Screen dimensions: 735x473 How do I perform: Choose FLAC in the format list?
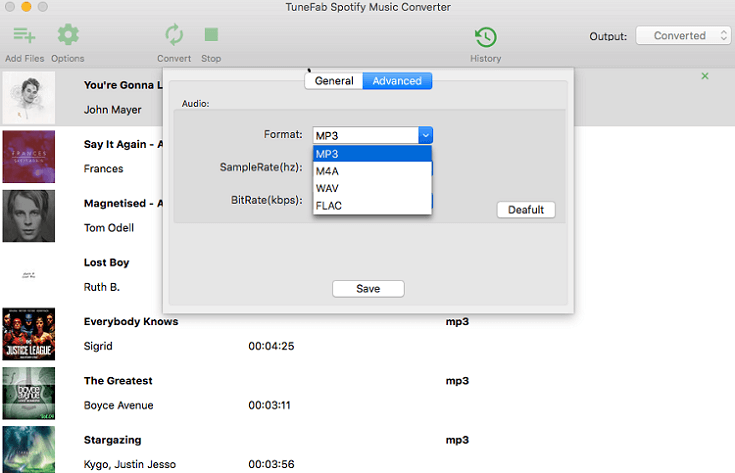point(372,206)
